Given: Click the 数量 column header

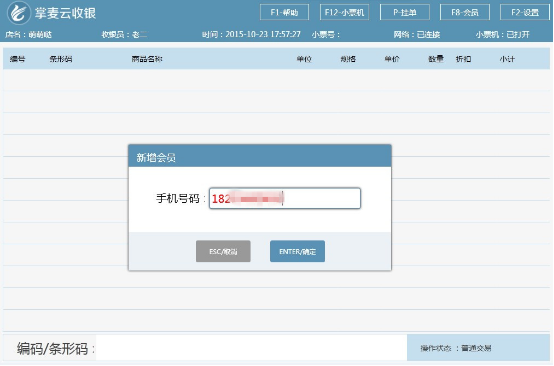Looking at the screenshot, I should click(436, 59).
